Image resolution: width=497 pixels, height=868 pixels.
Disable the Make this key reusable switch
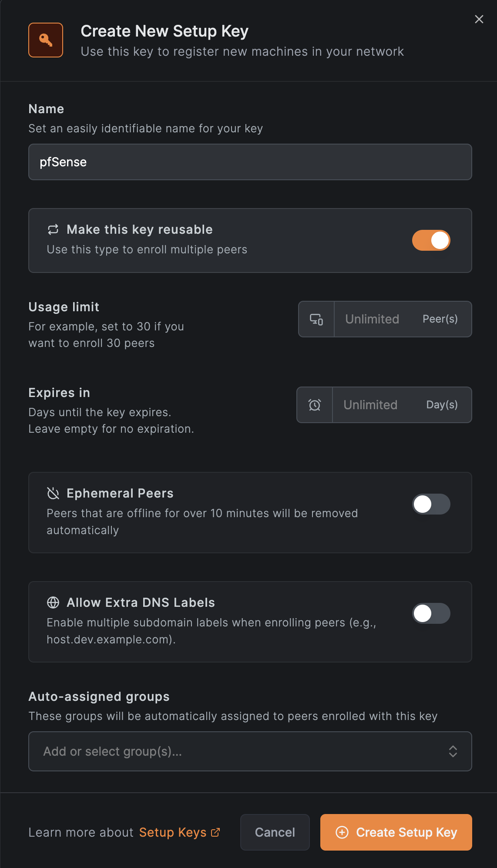point(431,240)
